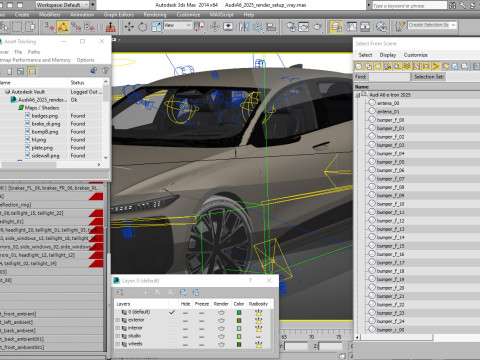
Task: Collapse the Audi A6 e-tron 2025 tree node
Action: tap(358, 95)
